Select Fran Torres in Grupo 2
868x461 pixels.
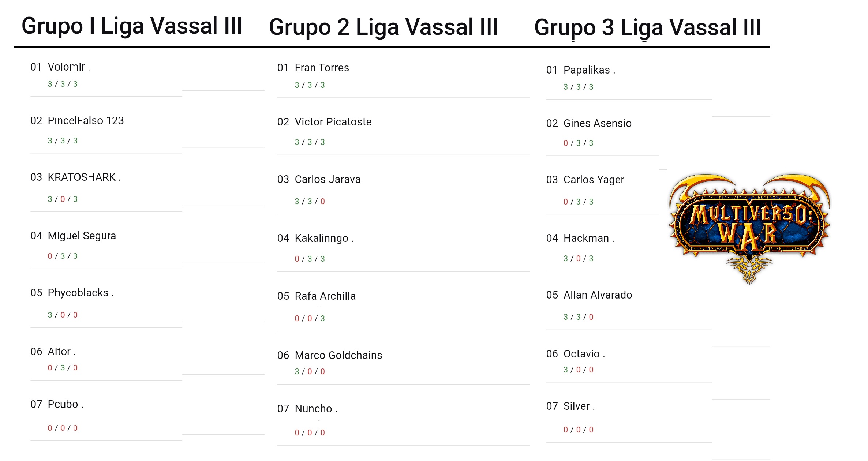(x=322, y=68)
